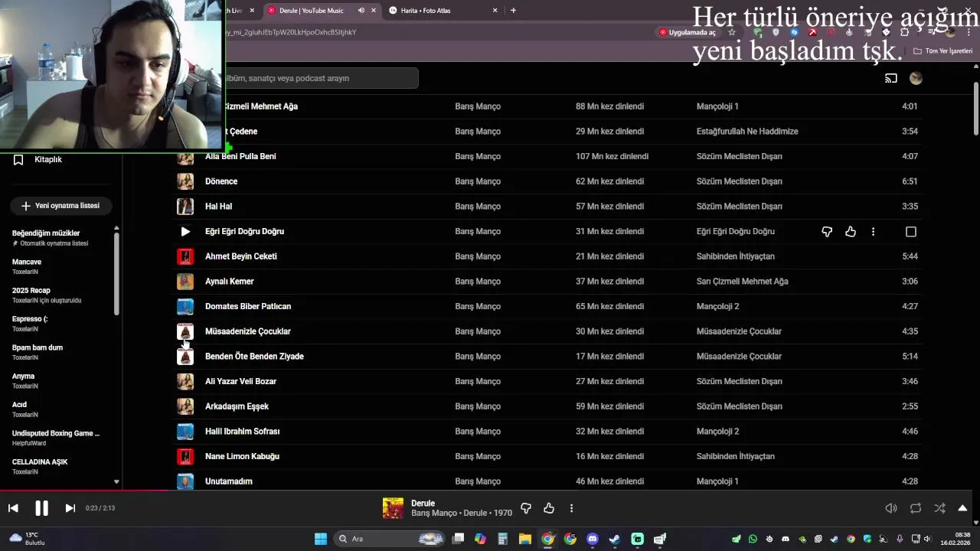This screenshot has height=551, width=980.
Task: Open Tüm Yer İşaretleri bookmarks folder
Action: 943,51
